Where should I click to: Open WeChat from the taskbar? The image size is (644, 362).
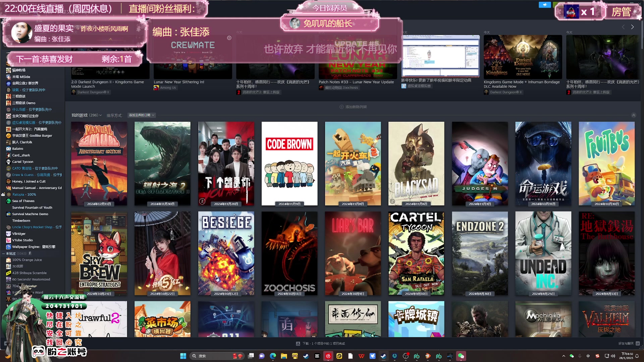pyautogui.click(x=461, y=356)
